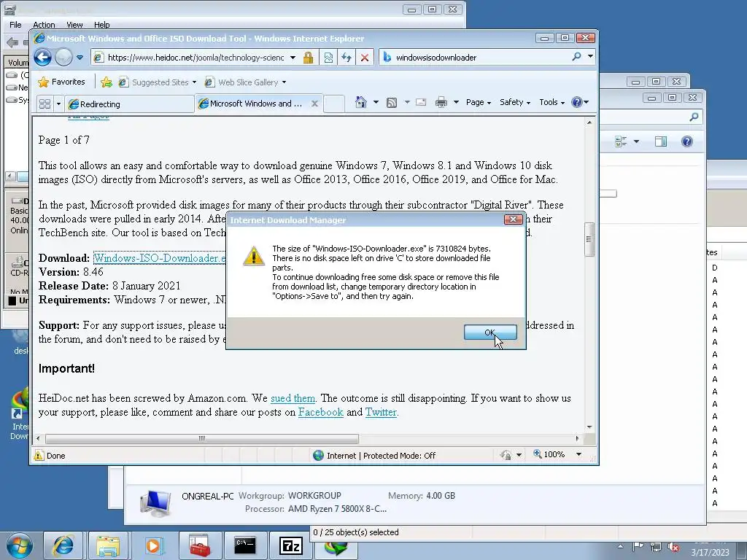Expand the address bar URL history dropdown
Screen dimensions: 747x560
[x=293, y=58]
